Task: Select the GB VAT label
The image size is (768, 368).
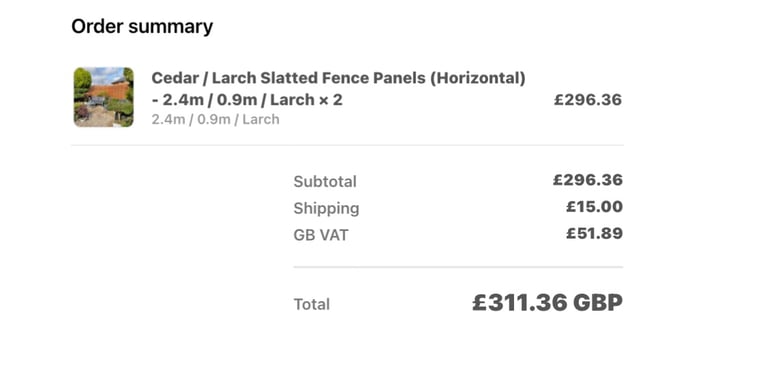Action: pos(321,235)
